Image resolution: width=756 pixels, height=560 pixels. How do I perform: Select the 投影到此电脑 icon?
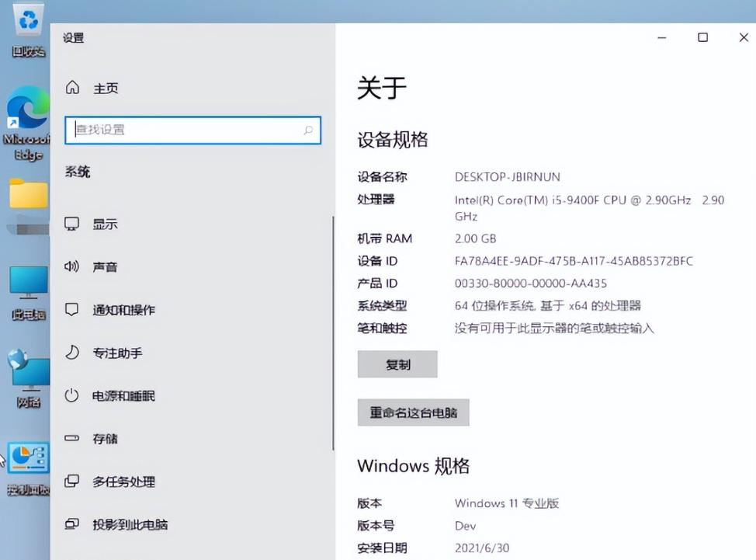tap(72, 523)
